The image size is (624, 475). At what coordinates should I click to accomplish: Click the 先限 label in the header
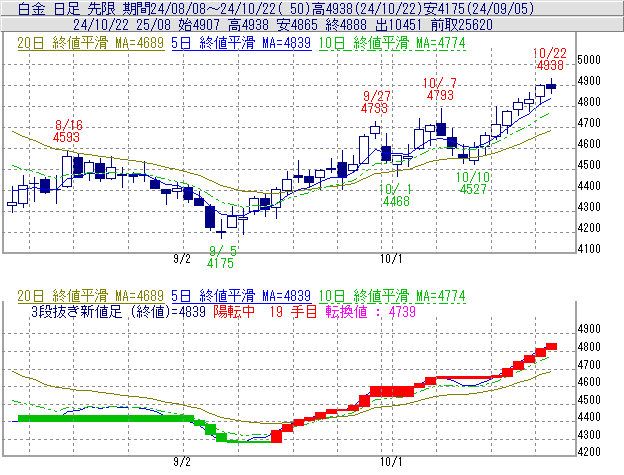coord(101,8)
